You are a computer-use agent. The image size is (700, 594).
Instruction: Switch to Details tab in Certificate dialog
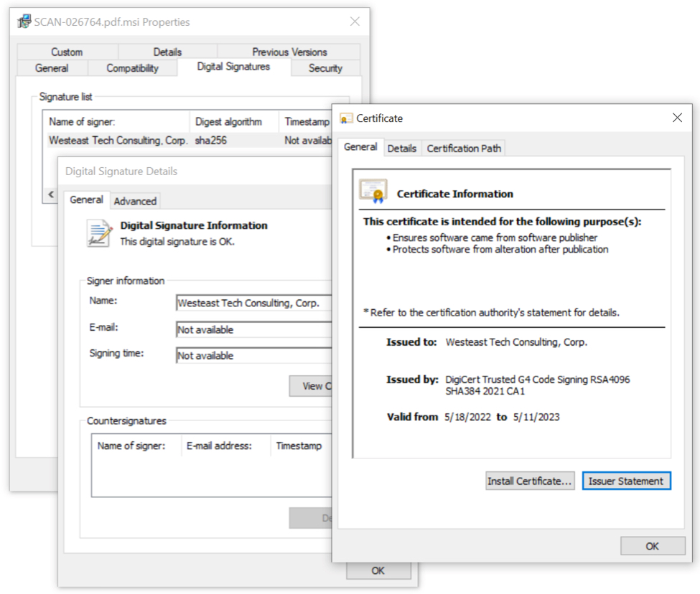click(402, 148)
